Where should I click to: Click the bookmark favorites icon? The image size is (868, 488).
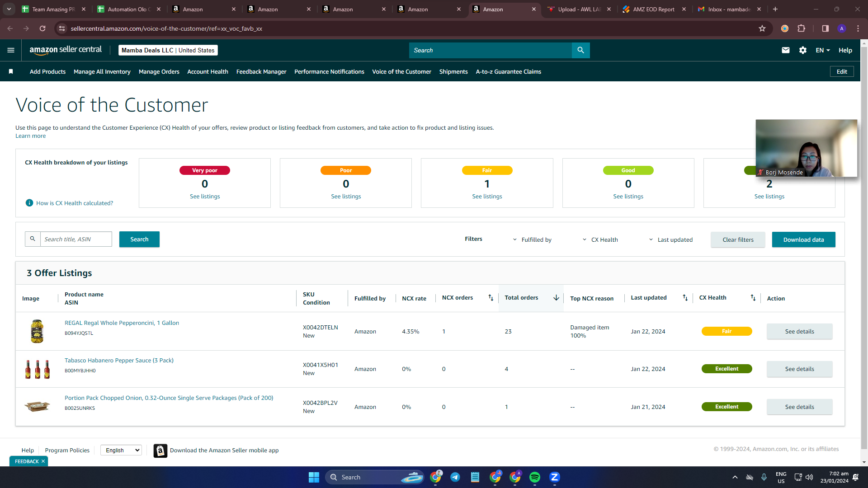click(x=11, y=71)
